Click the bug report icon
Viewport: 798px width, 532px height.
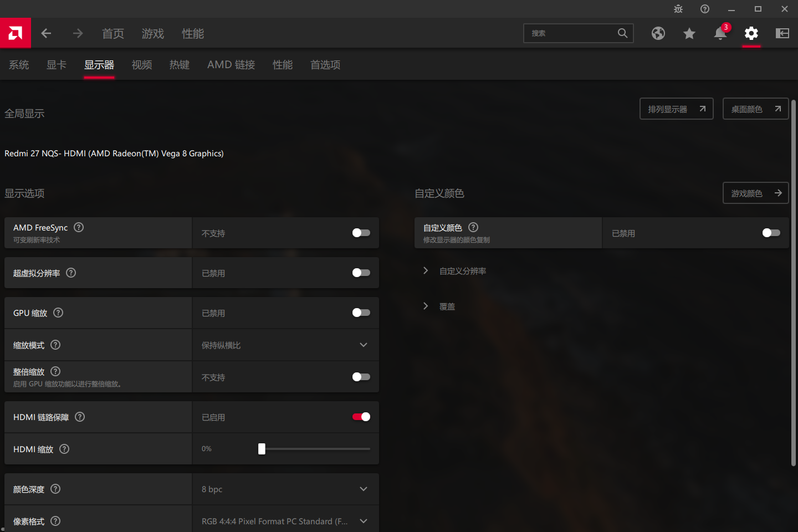coord(678,9)
